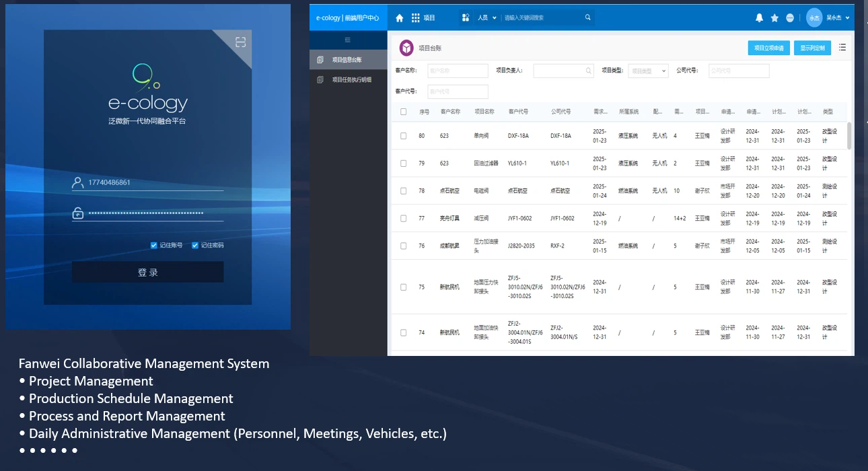
Task: Open notifications bell icon
Action: (x=760, y=17)
